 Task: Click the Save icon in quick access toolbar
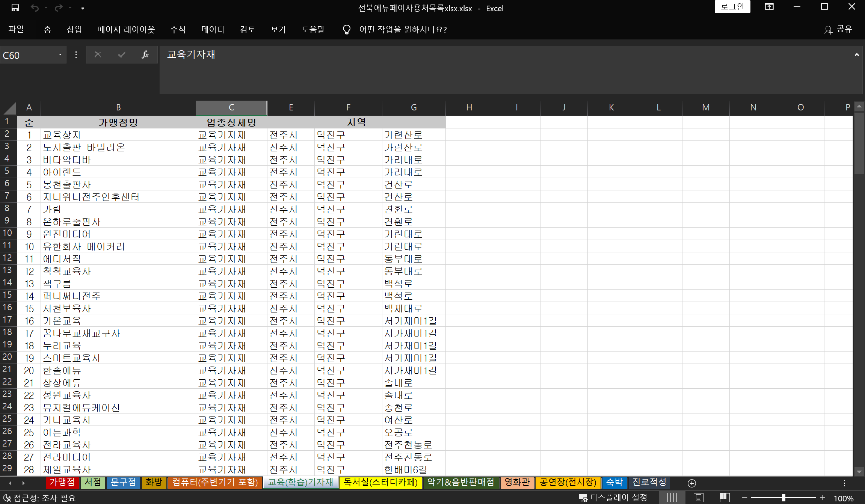tap(15, 8)
